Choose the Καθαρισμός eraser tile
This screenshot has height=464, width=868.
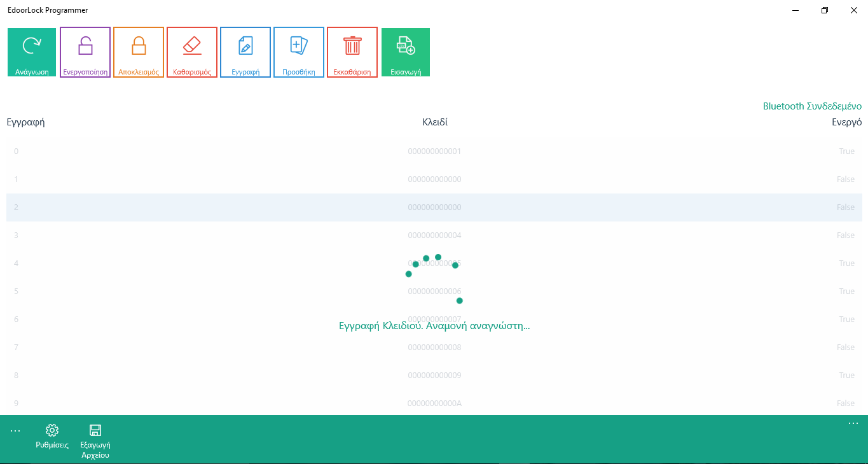(192, 52)
